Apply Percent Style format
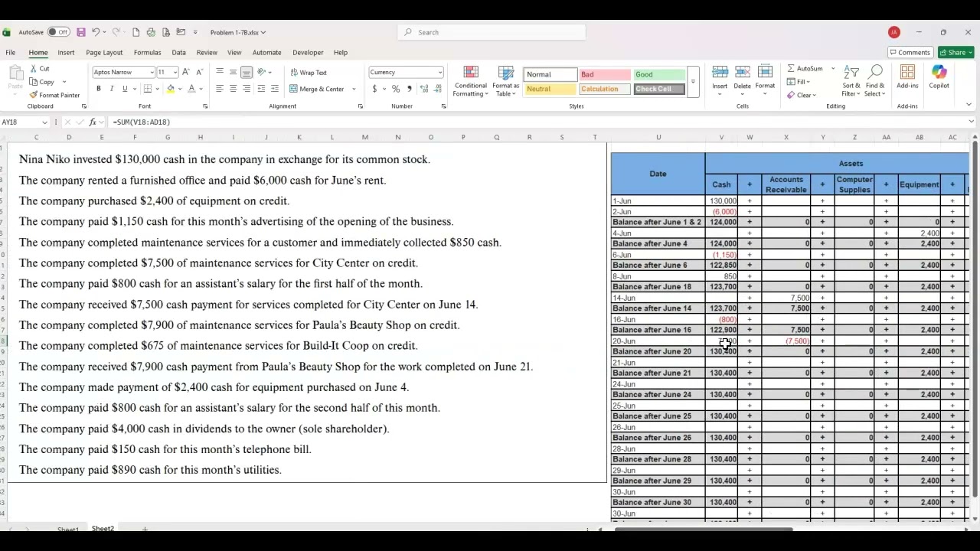Image resolution: width=980 pixels, height=551 pixels. click(x=396, y=89)
